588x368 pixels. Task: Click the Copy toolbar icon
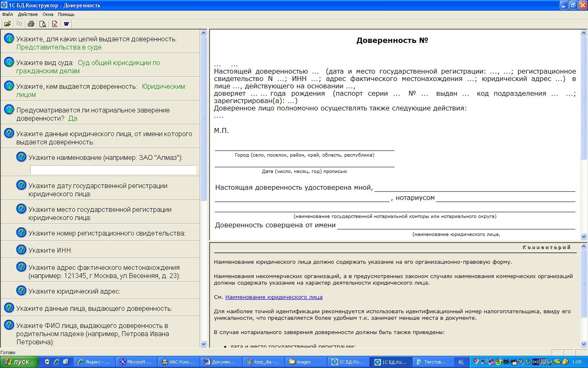(x=19, y=24)
